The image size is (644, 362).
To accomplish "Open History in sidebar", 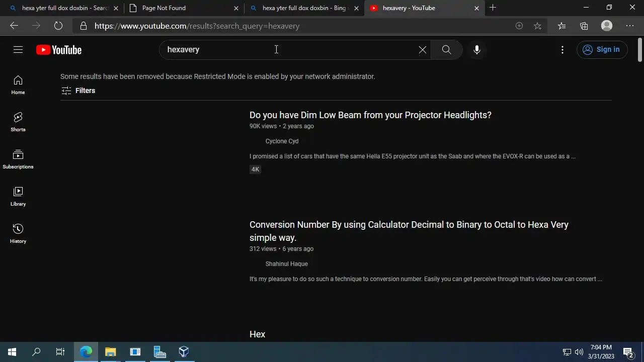I will (18, 234).
